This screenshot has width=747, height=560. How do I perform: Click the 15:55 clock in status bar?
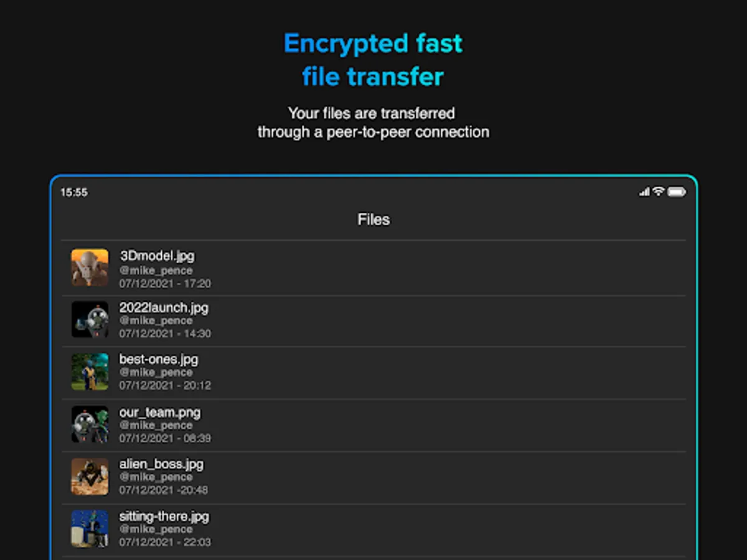pos(74,193)
